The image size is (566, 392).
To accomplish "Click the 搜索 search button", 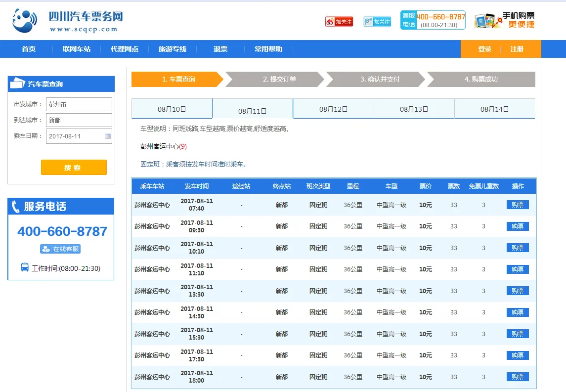I will pos(74,167).
